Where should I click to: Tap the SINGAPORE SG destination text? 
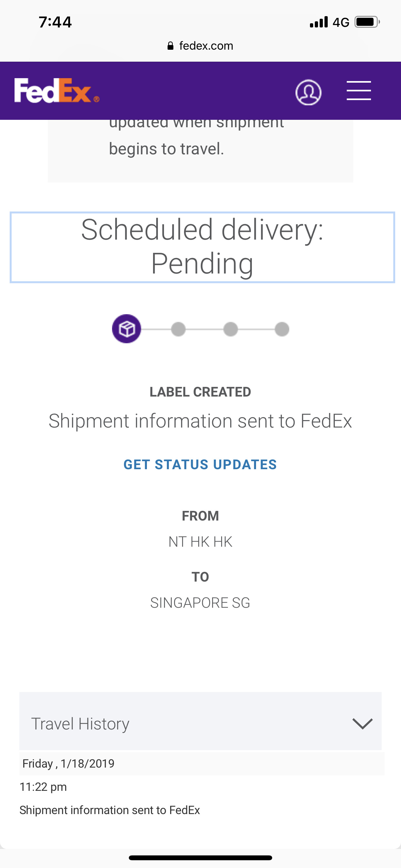click(200, 603)
